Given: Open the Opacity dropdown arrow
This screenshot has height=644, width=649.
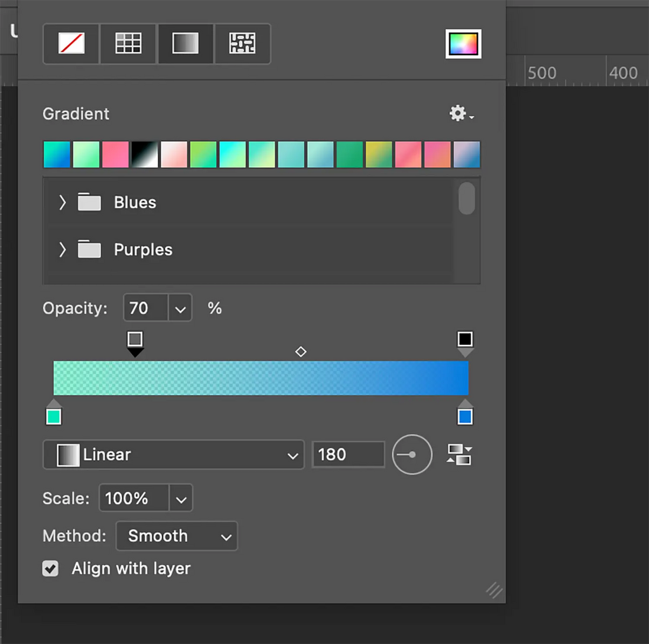Looking at the screenshot, I should pos(180,308).
